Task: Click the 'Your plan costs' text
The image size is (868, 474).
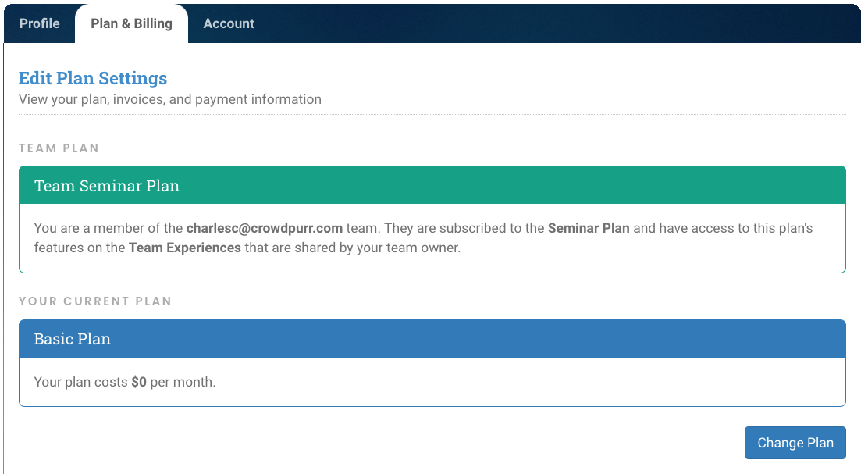Action: pyautogui.click(x=81, y=382)
